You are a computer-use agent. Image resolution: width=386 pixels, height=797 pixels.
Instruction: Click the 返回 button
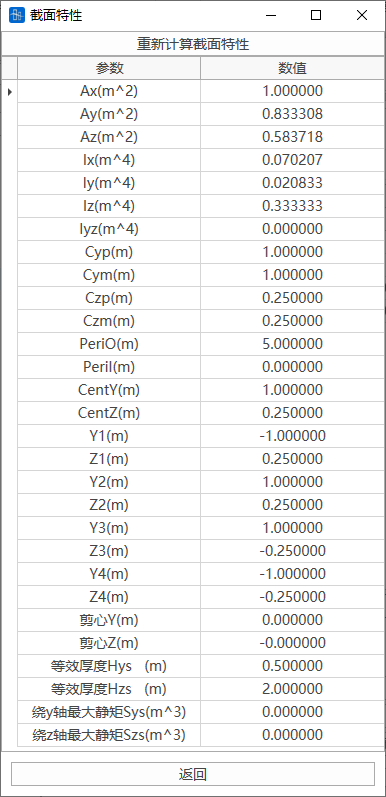click(x=193, y=774)
